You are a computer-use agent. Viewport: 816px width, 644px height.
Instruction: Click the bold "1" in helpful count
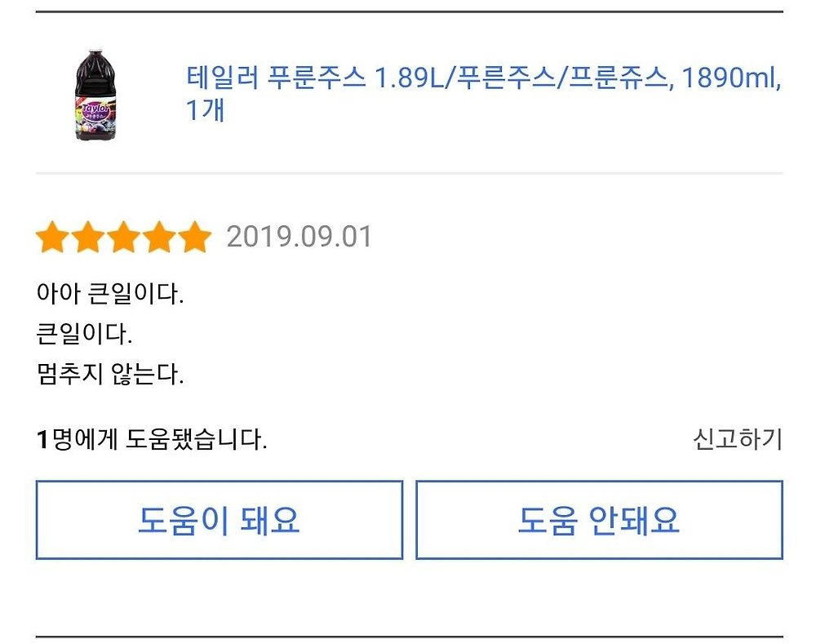(43, 441)
